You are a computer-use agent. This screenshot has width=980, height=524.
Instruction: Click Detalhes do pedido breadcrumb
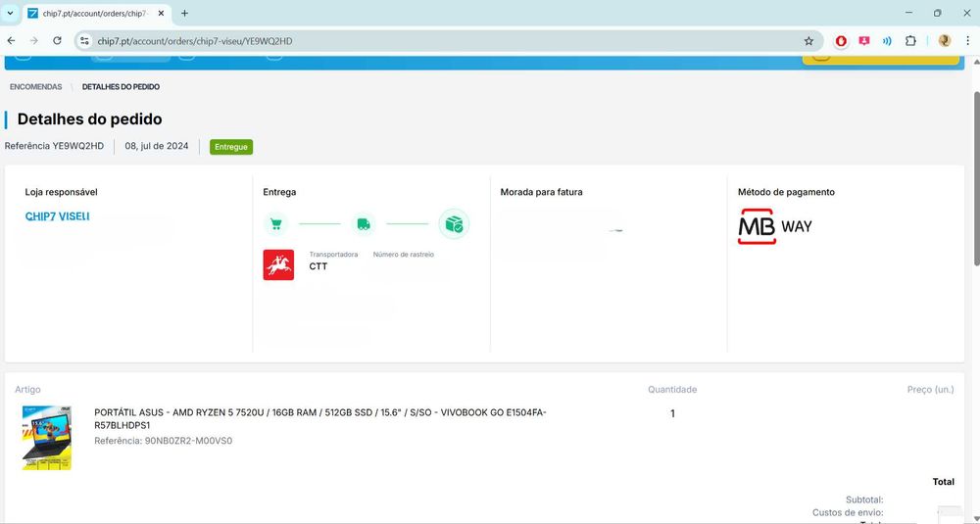coord(121,87)
